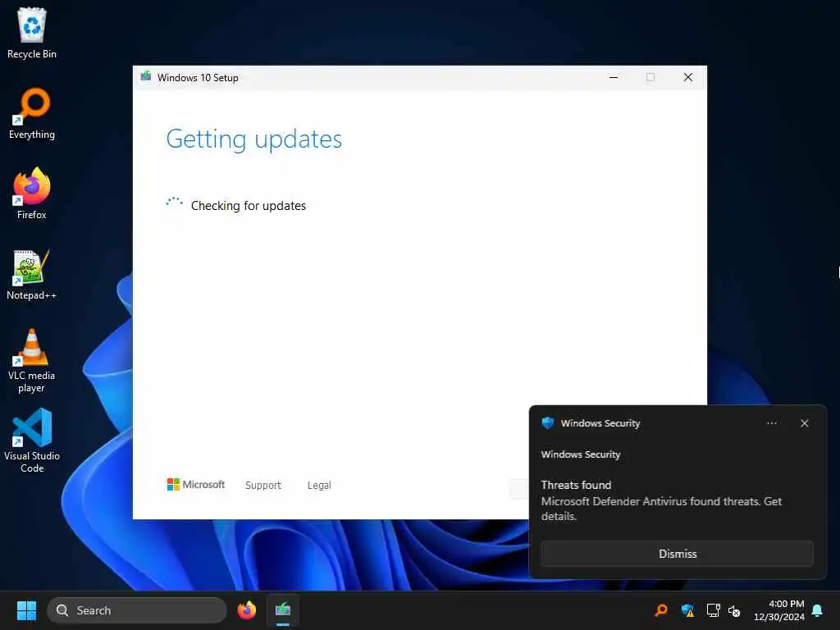Select the Everything search desktop shortcut

pos(32,114)
